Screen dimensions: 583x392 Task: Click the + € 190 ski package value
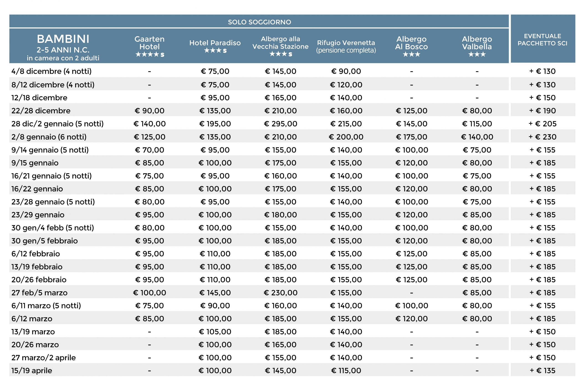[x=542, y=110]
